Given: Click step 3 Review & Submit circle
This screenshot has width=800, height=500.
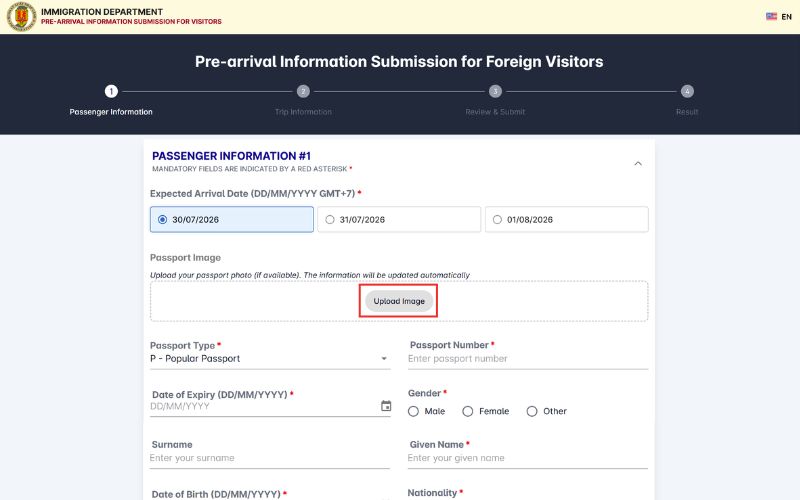Looking at the screenshot, I should coord(495,91).
